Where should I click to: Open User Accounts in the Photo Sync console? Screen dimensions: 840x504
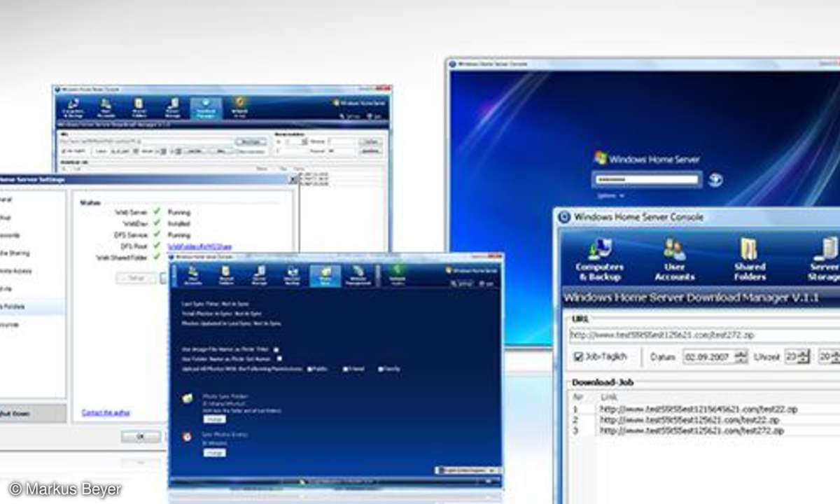(x=192, y=275)
